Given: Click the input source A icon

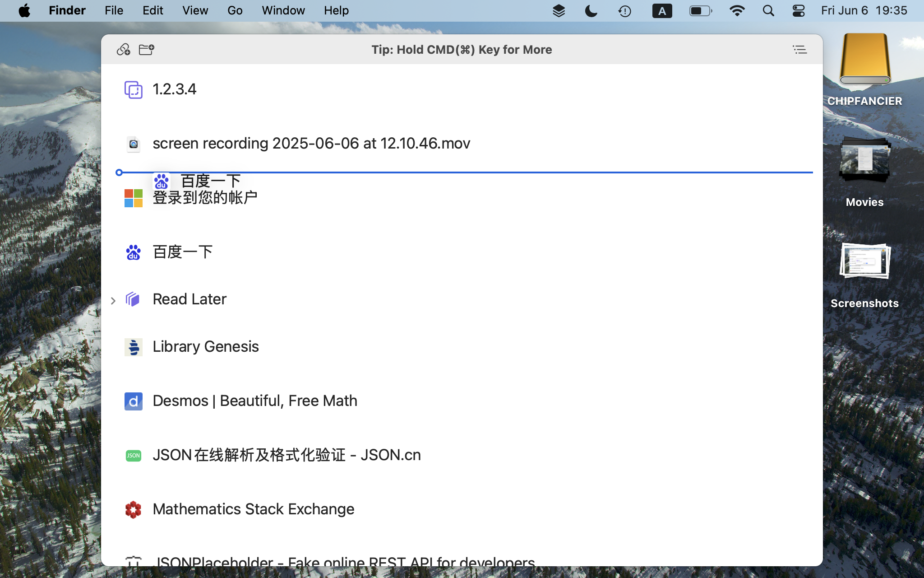Looking at the screenshot, I should pos(662,11).
